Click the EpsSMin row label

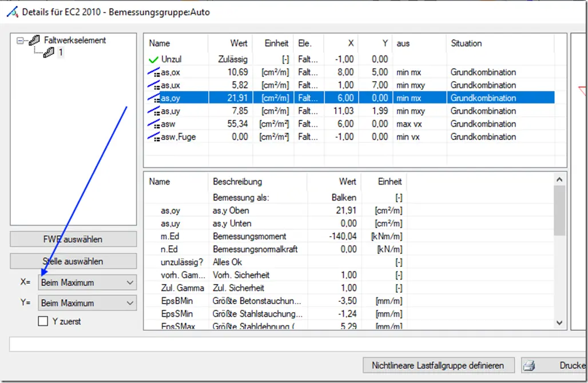[177, 314]
